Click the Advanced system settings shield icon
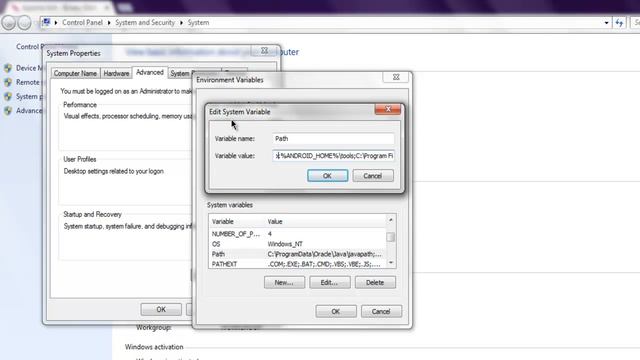Image resolution: width=640 pixels, height=360 pixels. 8,111
